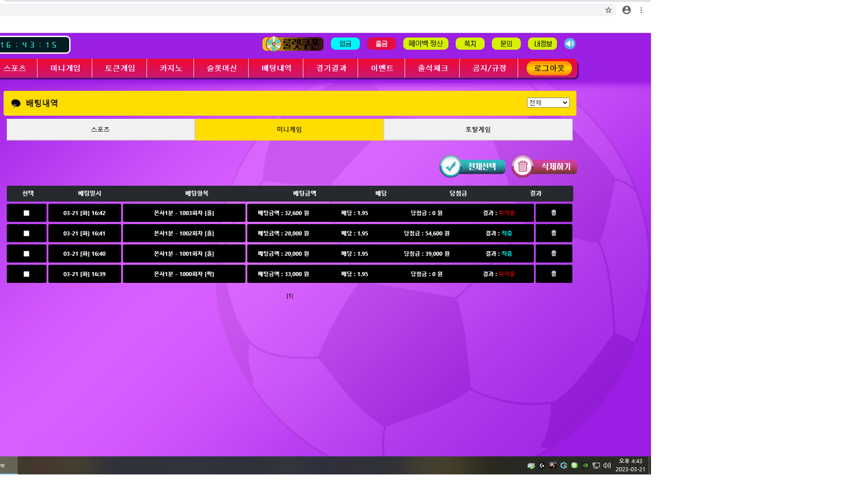Click page number [1] link
Viewport: 868px width, 488px height.
point(290,296)
